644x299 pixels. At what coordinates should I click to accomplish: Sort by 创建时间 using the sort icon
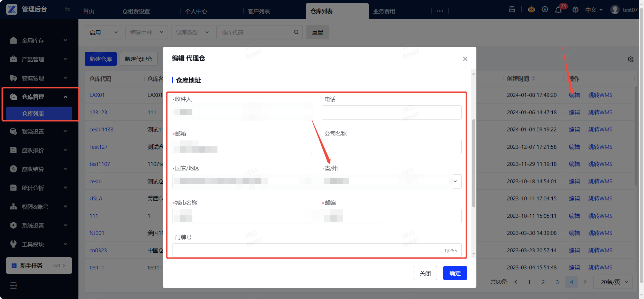(534, 79)
